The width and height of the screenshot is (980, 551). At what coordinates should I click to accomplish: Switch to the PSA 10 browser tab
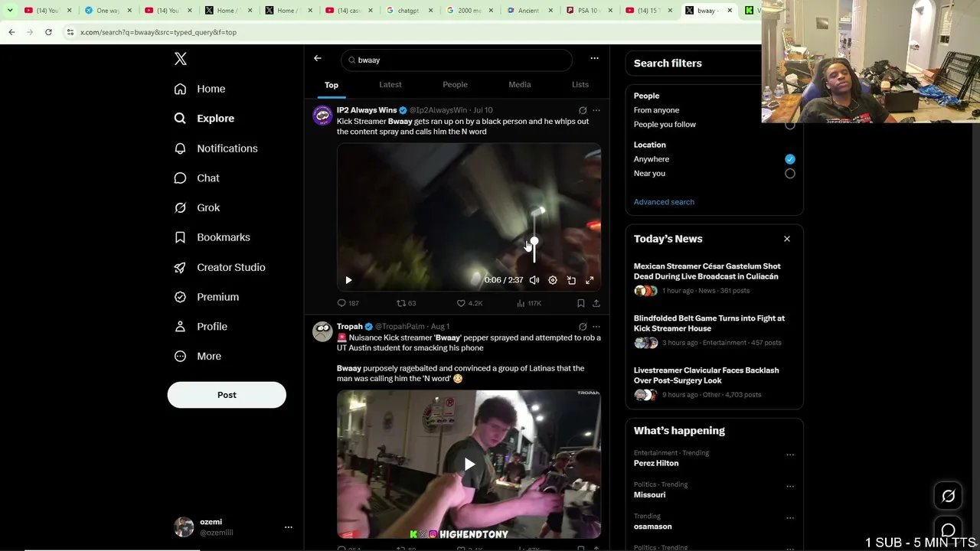pyautogui.click(x=589, y=11)
